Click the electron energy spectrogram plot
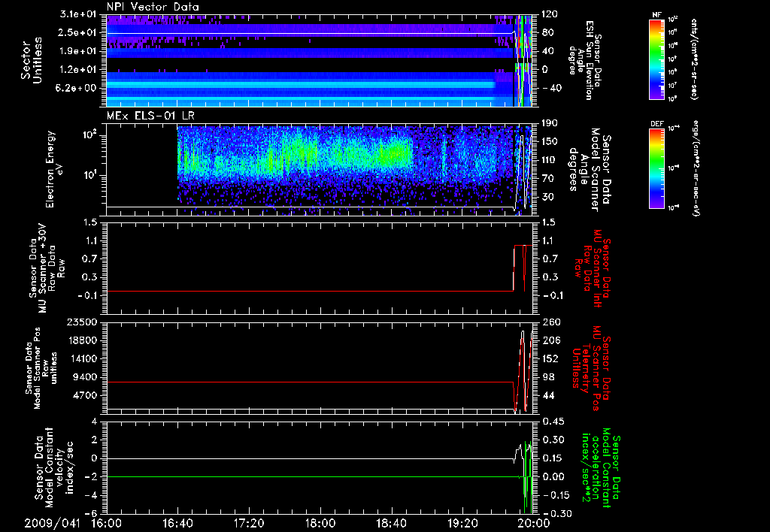Screen dimensions: 770x532 click(x=320, y=169)
